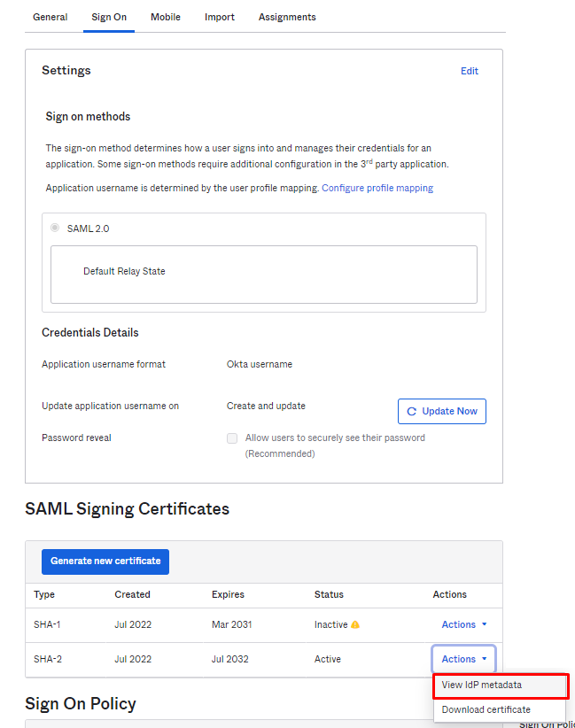
Task: Select the SAML 2.0 radio button
Action: (55, 228)
